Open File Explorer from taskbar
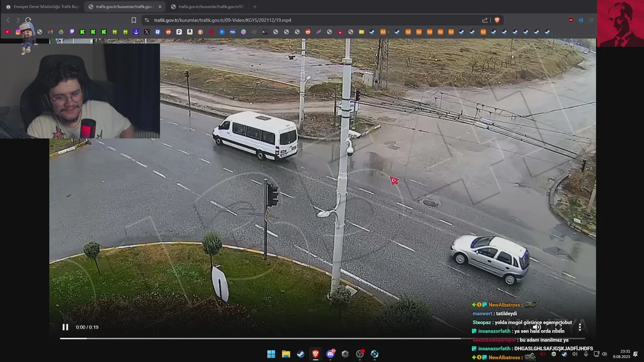The image size is (644, 362). tap(286, 354)
